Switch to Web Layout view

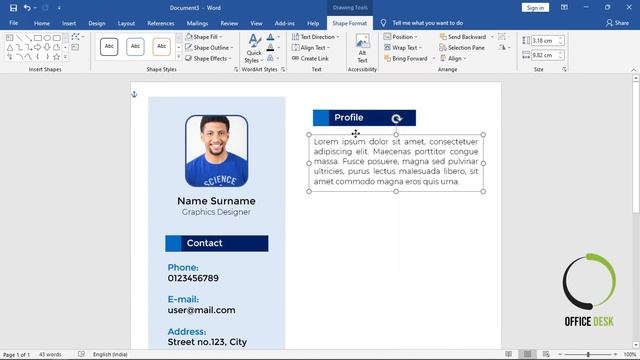[546, 354]
